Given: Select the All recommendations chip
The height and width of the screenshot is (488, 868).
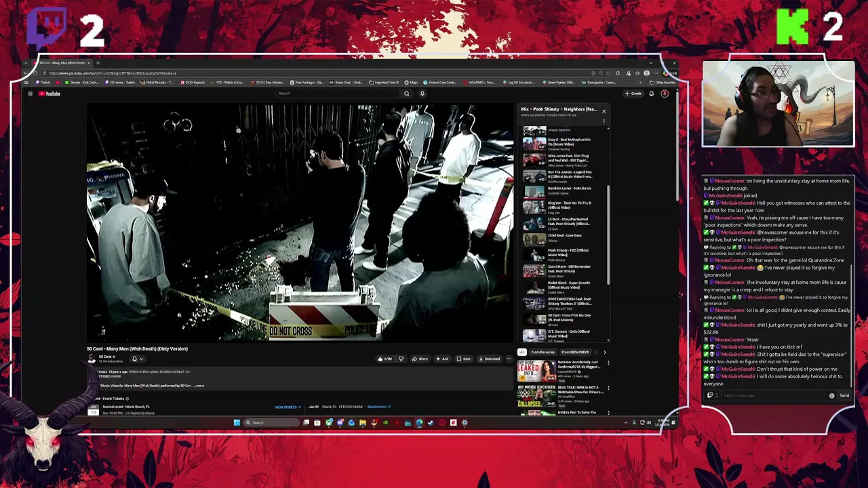Looking at the screenshot, I should click(x=521, y=352).
